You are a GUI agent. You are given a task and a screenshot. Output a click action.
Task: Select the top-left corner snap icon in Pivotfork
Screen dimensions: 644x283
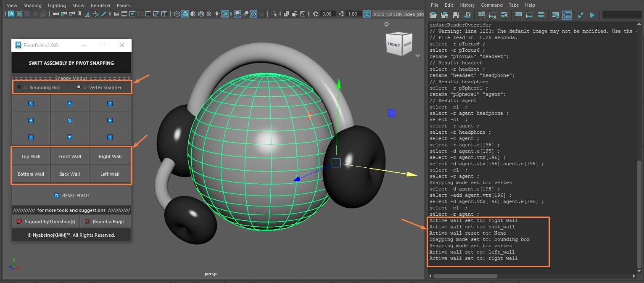[31, 103]
